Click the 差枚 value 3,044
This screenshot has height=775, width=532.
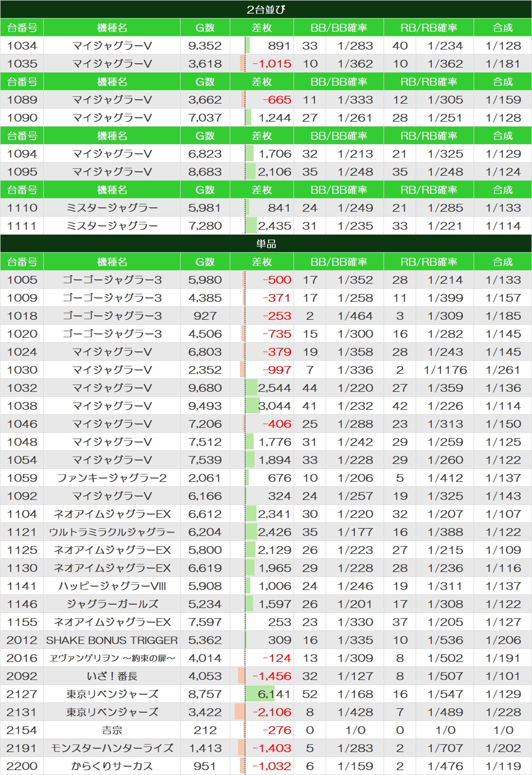(x=275, y=406)
